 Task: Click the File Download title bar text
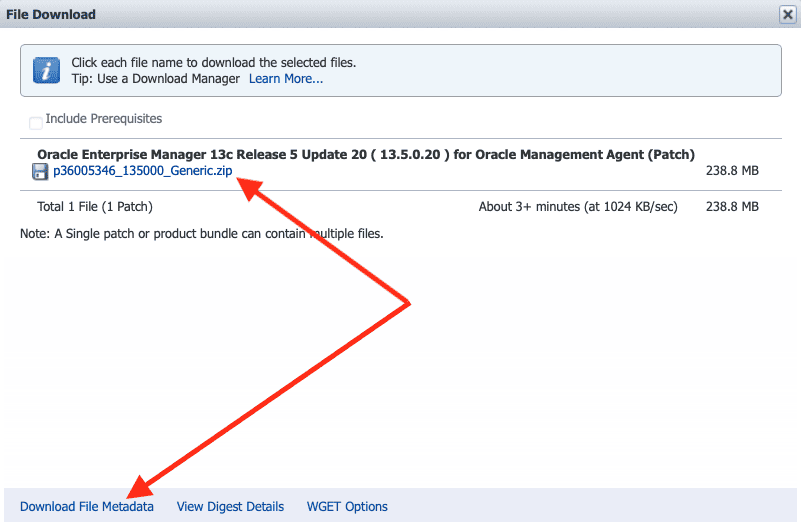click(x=51, y=15)
